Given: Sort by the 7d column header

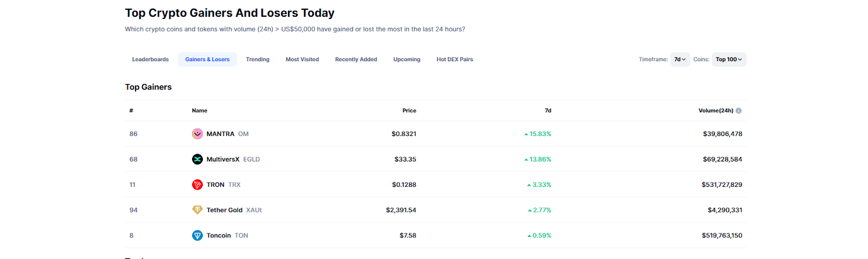Looking at the screenshot, I should tap(548, 111).
